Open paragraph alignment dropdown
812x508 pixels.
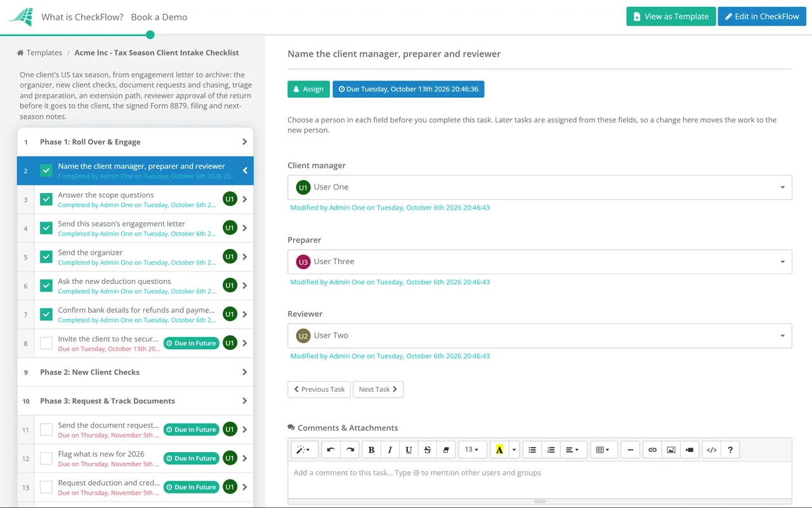point(573,450)
